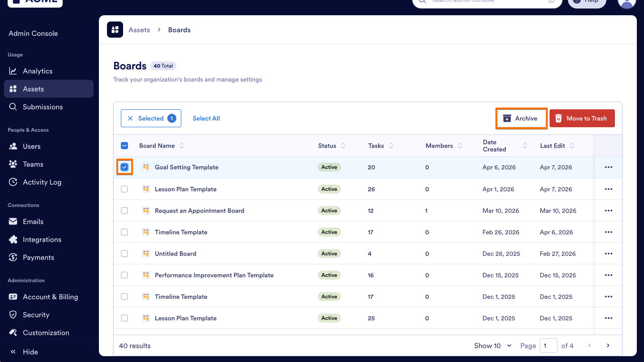This screenshot has height=362, width=644.
Task: Check the Lesson Plan Template checkbox
Action: [x=124, y=189]
